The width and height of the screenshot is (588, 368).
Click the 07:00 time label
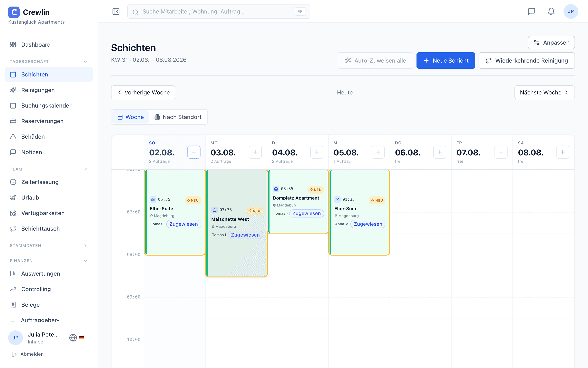pos(134,212)
